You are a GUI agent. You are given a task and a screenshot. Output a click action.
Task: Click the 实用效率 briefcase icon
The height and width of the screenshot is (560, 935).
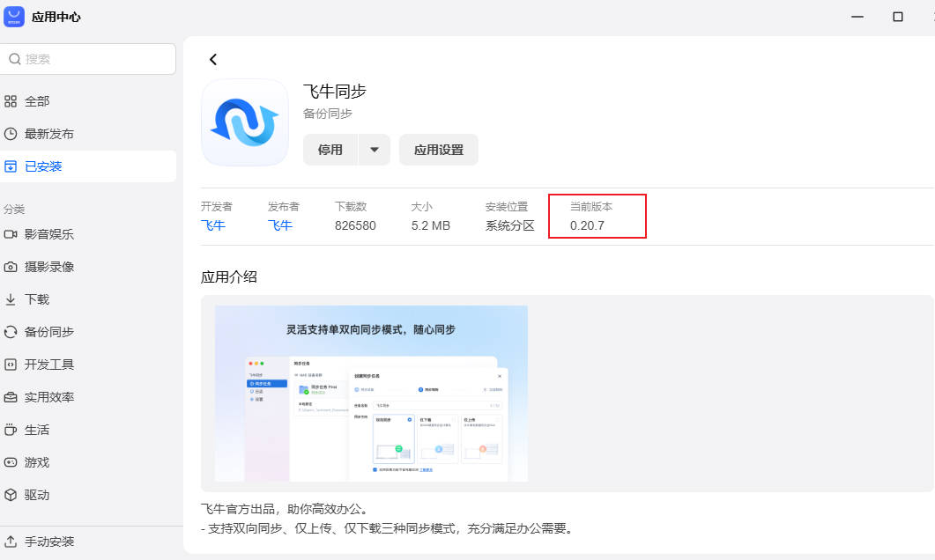(x=11, y=397)
